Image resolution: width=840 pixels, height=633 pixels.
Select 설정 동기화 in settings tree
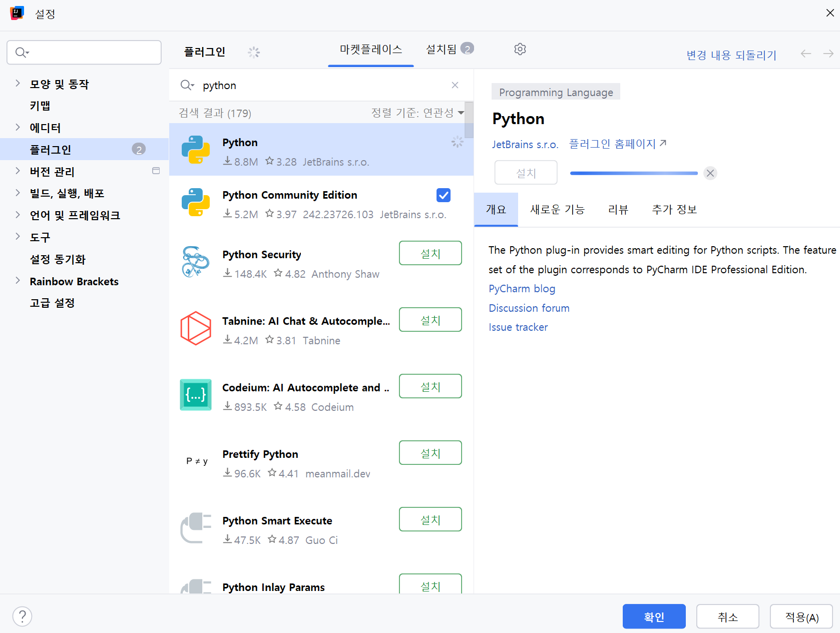click(x=58, y=259)
